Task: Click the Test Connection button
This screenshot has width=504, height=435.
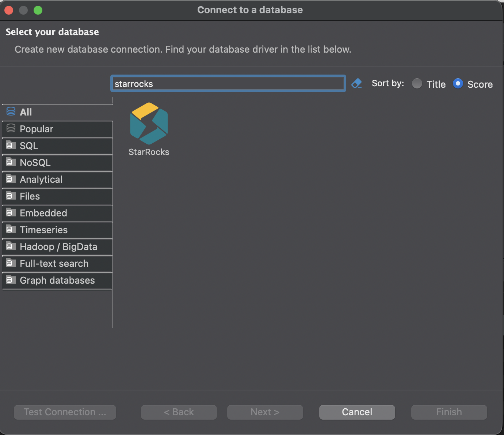Action: coord(65,412)
